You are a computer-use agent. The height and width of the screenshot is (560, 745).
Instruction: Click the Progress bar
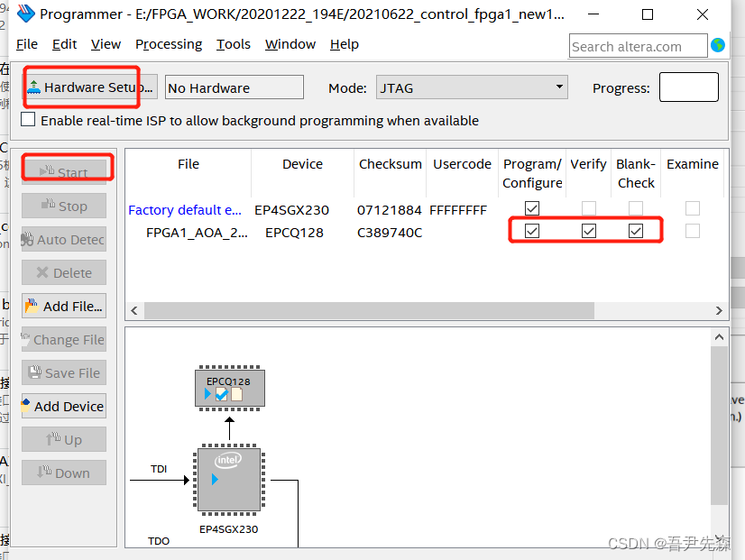point(688,87)
